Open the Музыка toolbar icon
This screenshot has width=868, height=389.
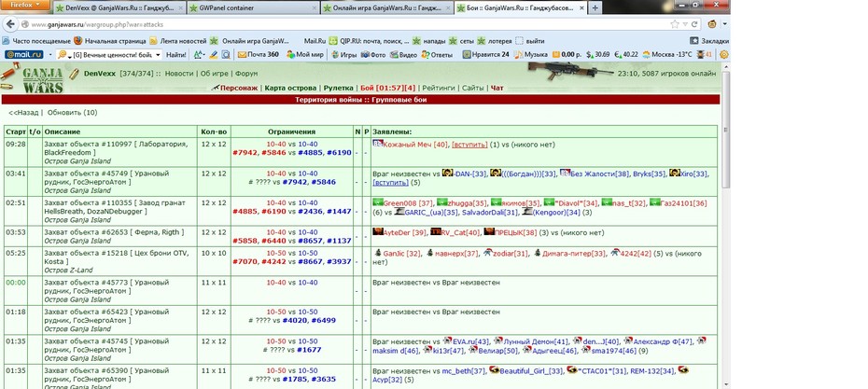[531, 55]
